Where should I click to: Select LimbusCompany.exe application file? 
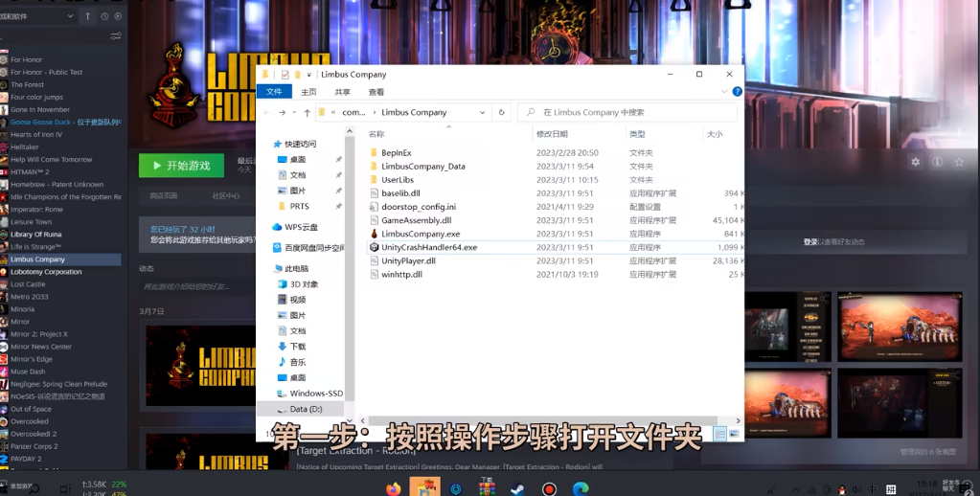pyautogui.click(x=421, y=234)
